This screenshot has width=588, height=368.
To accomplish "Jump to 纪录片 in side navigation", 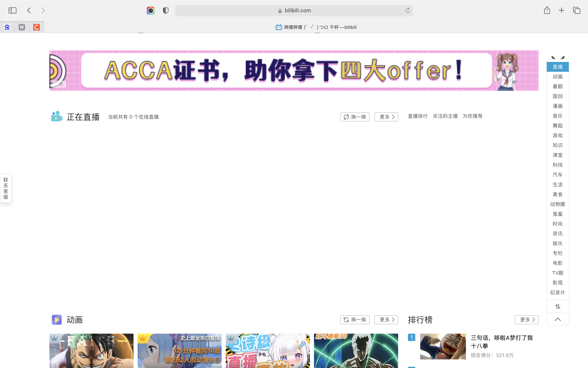I will (x=558, y=293).
